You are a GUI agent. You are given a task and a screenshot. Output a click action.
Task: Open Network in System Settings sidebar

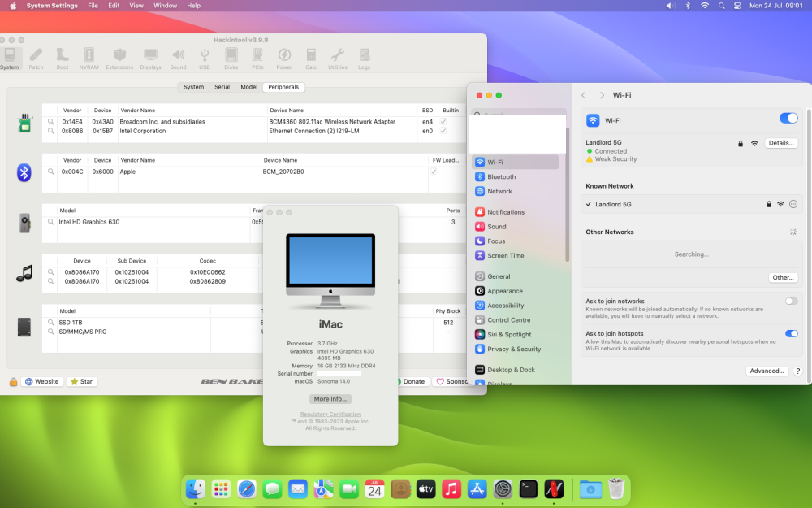516,191
